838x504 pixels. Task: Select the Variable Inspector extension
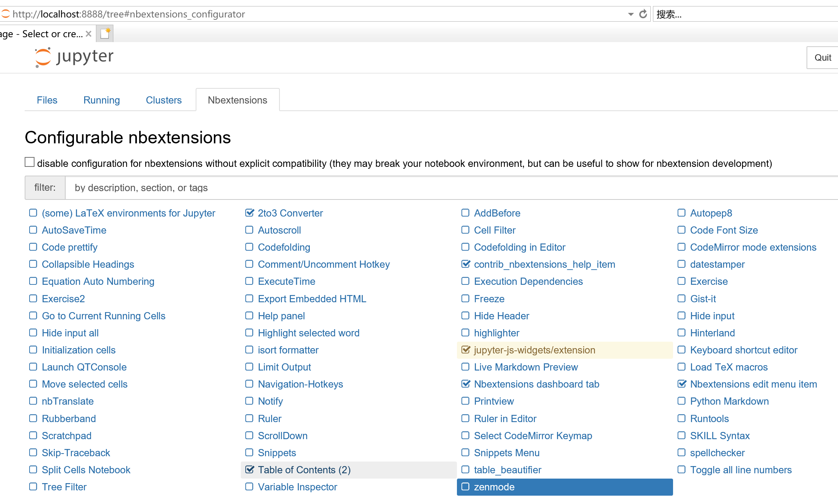click(297, 487)
